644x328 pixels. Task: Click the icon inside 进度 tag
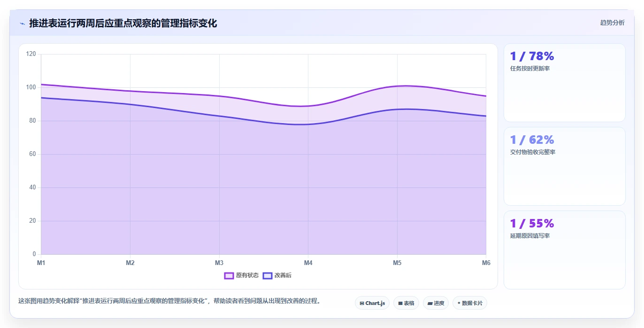pyautogui.click(x=430, y=304)
